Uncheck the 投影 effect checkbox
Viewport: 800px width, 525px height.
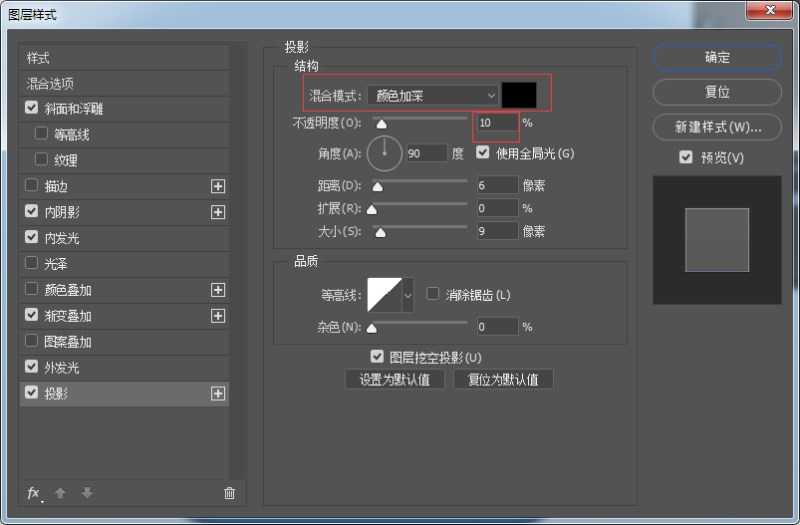coord(32,392)
